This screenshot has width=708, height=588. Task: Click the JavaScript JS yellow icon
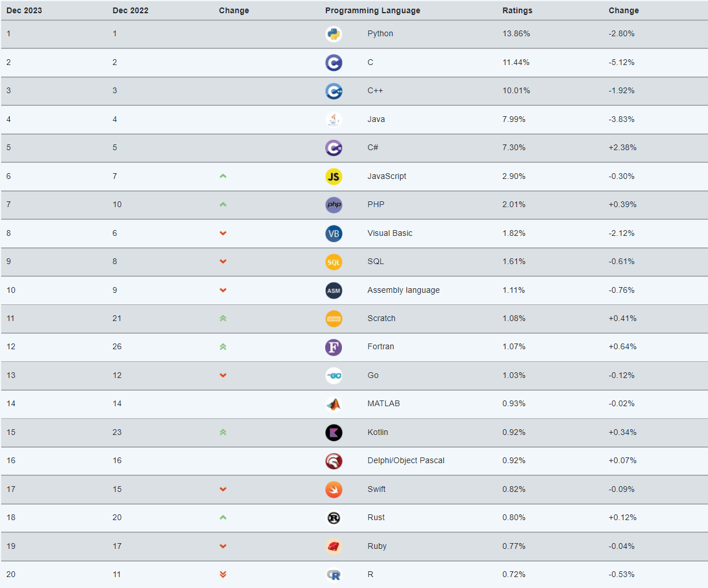click(334, 177)
